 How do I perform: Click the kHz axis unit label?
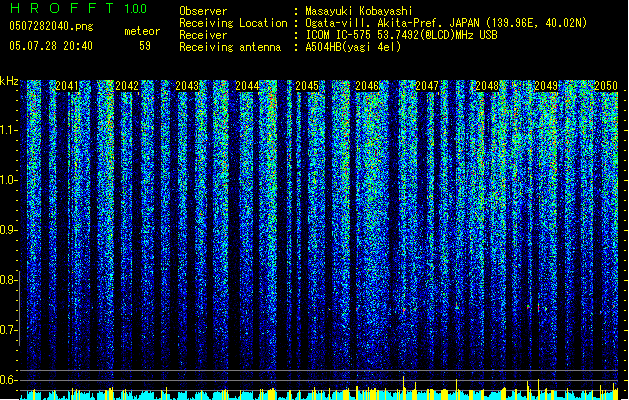click(x=9, y=81)
